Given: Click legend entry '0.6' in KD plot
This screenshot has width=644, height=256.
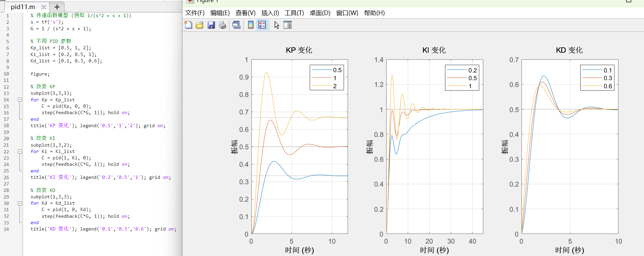Looking at the screenshot, I should coord(608,86).
